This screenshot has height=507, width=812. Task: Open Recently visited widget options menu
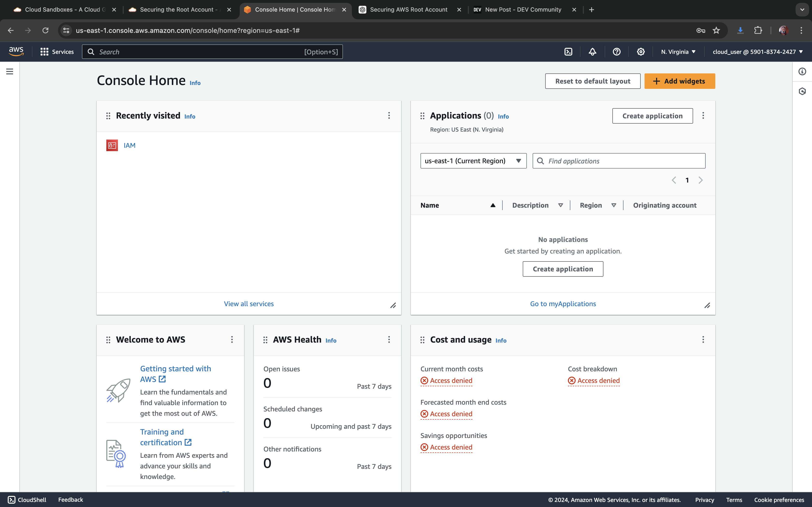point(389,116)
